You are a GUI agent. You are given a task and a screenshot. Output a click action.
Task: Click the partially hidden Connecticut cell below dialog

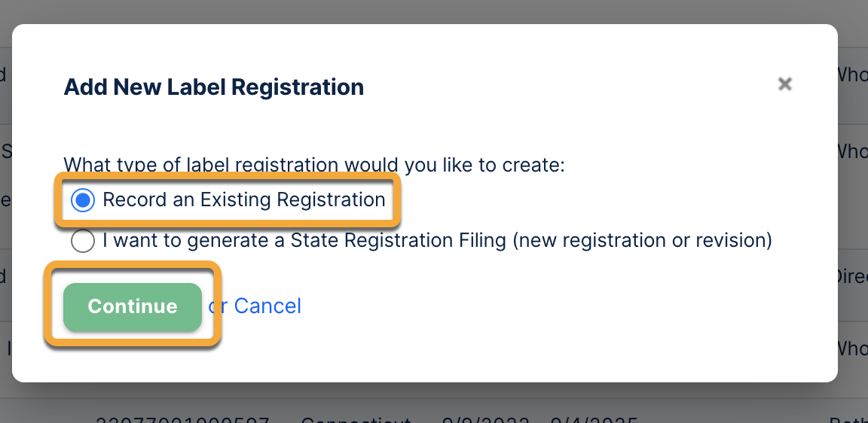356,418
